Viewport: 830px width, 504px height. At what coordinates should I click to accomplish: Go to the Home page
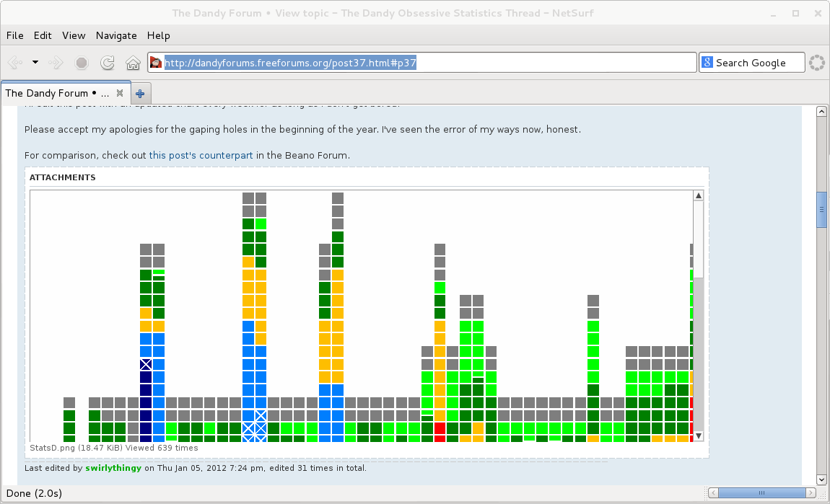[x=133, y=63]
